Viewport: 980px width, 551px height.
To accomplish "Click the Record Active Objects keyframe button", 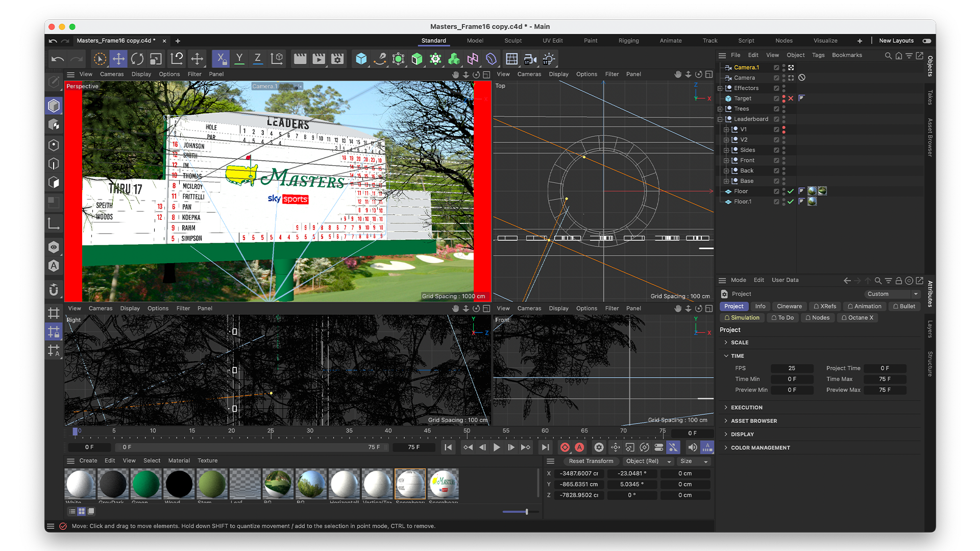I will (565, 447).
